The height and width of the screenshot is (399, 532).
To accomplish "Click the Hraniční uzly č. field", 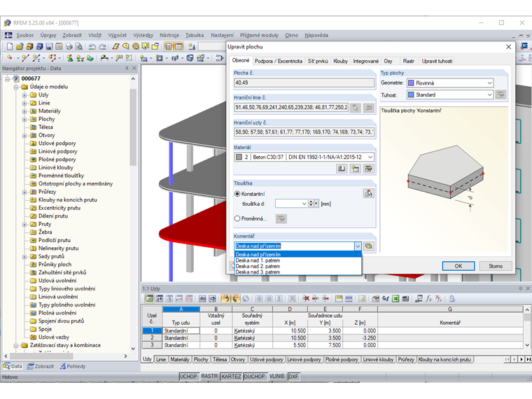I will click(304, 132).
